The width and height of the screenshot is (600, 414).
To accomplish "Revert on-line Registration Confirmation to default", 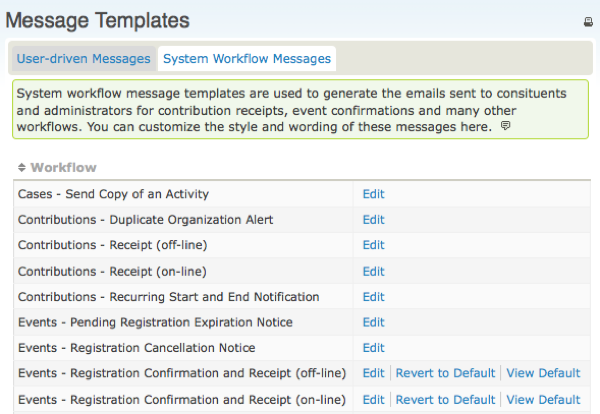I will click(x=445, y=399).
